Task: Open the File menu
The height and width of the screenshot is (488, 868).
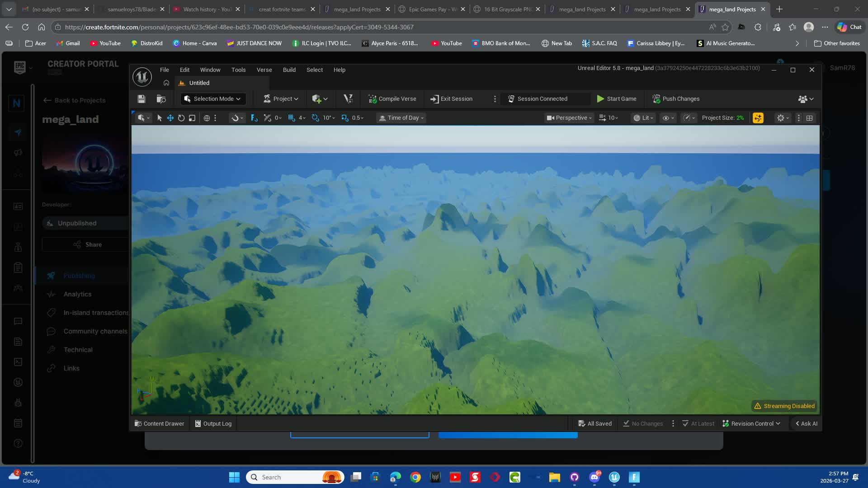Action: tap(165, 70)
